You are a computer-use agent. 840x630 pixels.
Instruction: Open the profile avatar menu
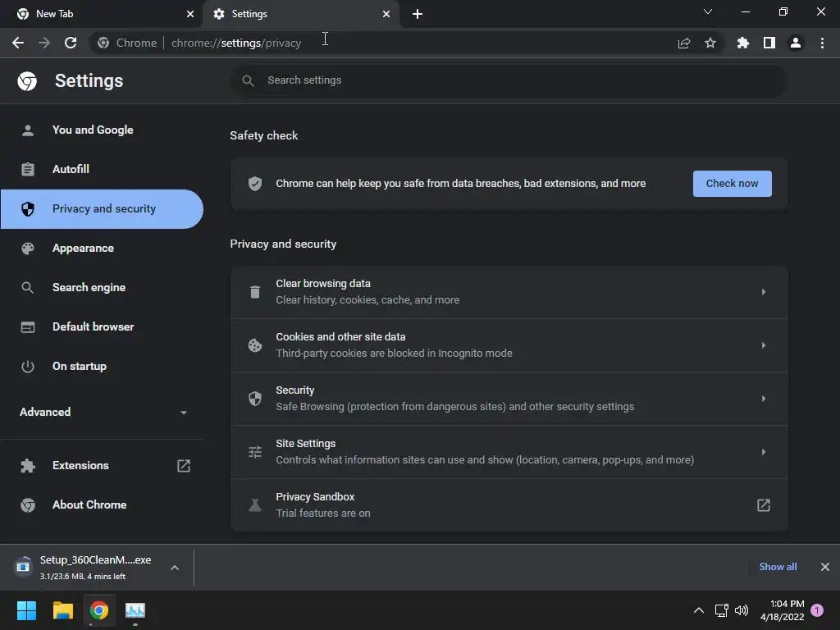point(796,43)
